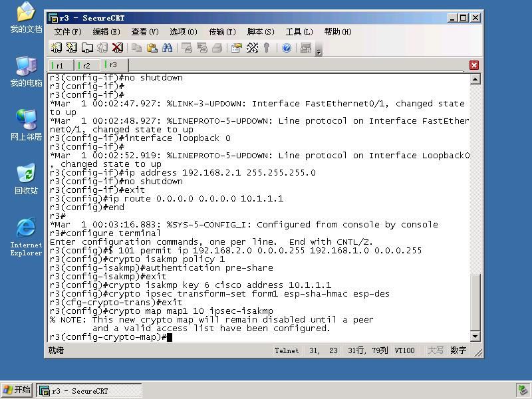Select 我的文档 desktop icon
The height and width of the screenshot is (399, 532).
(x=26, y=17)
